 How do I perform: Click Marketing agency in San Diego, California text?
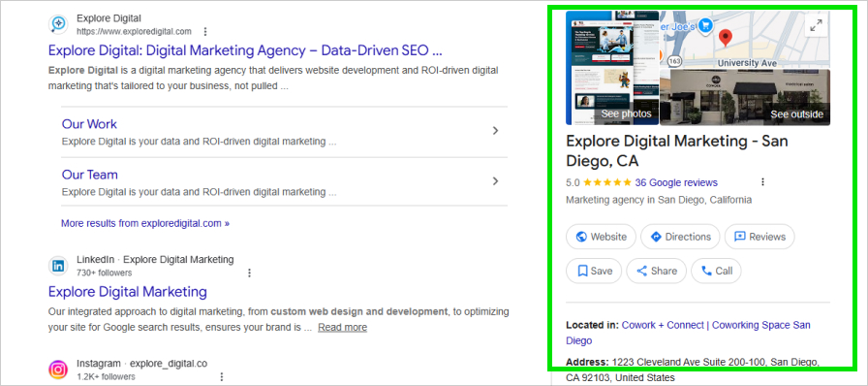coord(659,200)
